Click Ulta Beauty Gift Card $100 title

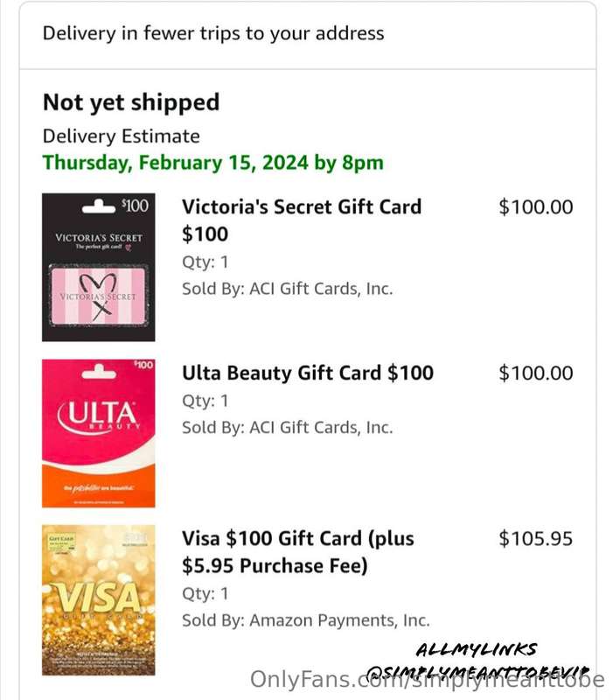coord(308,373)
